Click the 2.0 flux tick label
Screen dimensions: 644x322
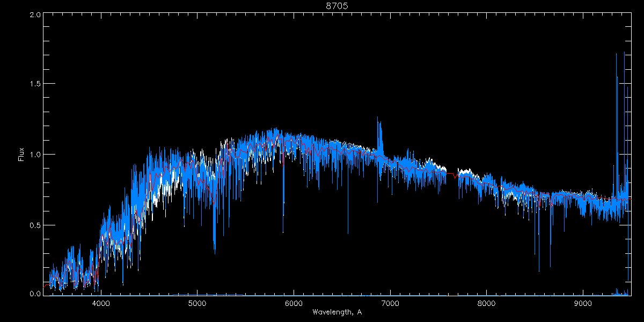(35, 15)
